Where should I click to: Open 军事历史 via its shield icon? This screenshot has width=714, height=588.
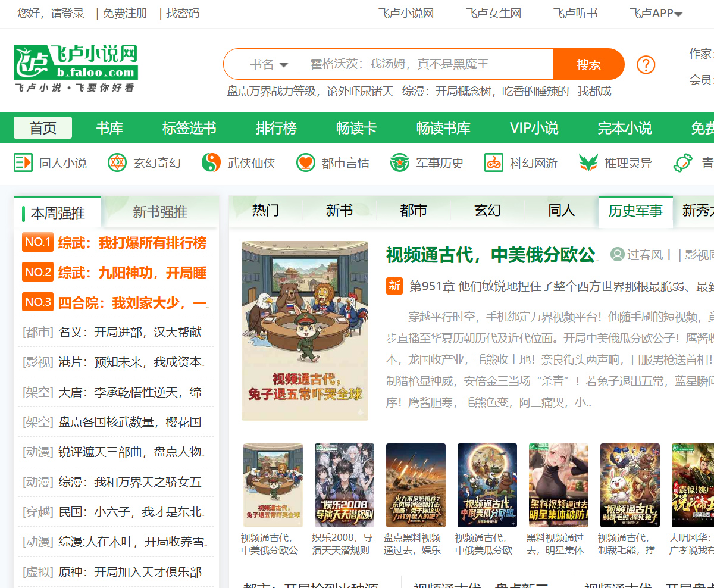[x=399, y=162]
